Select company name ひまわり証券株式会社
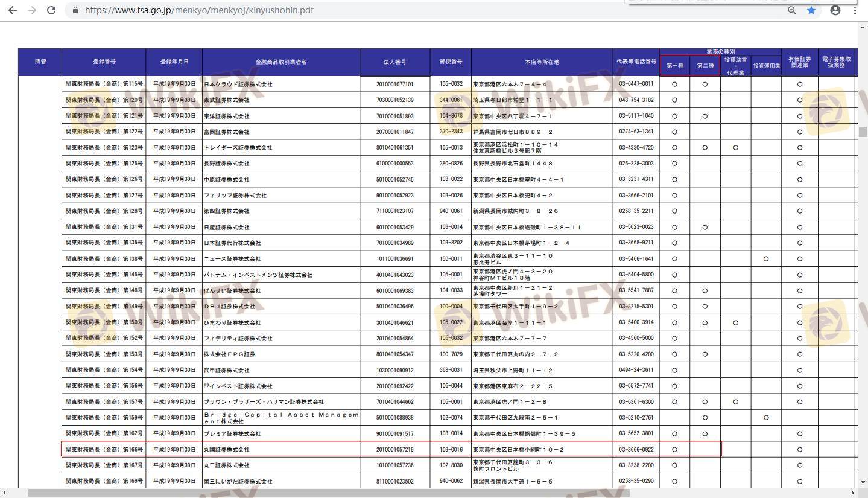This screenshot has height=498, width=868. [232, 323]
